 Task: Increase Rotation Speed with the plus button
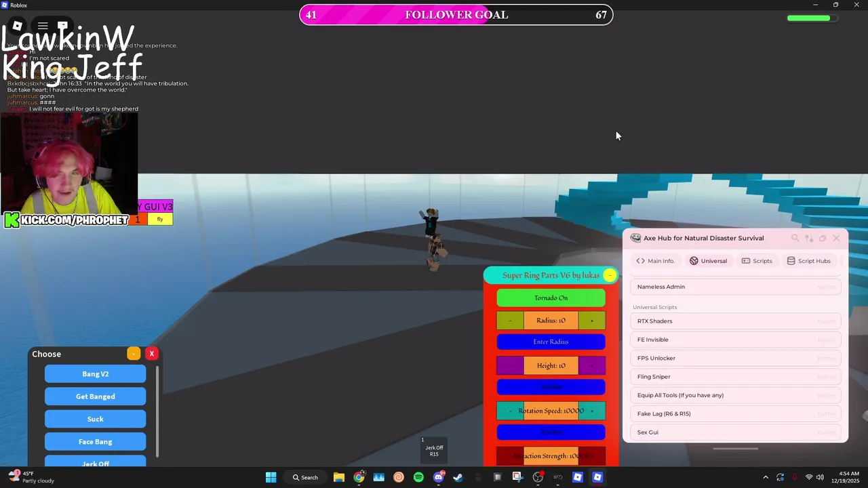pos(591,411)
